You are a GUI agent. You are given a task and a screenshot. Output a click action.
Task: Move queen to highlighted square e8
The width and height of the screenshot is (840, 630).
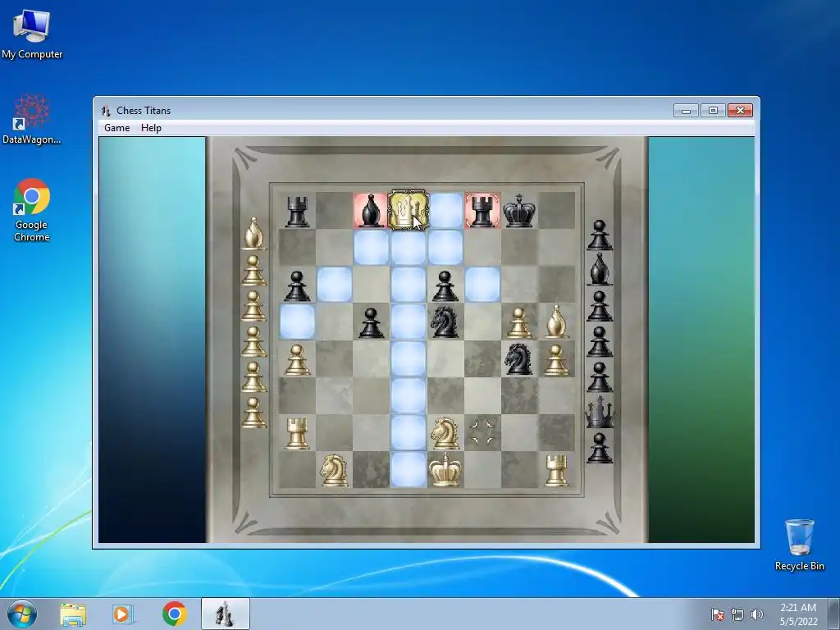click(445, 211)
